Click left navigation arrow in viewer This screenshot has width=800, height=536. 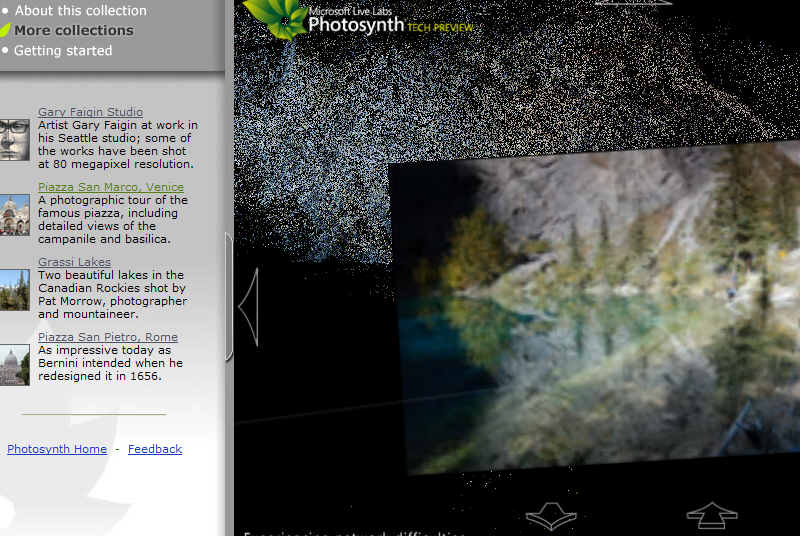point(249,307)
